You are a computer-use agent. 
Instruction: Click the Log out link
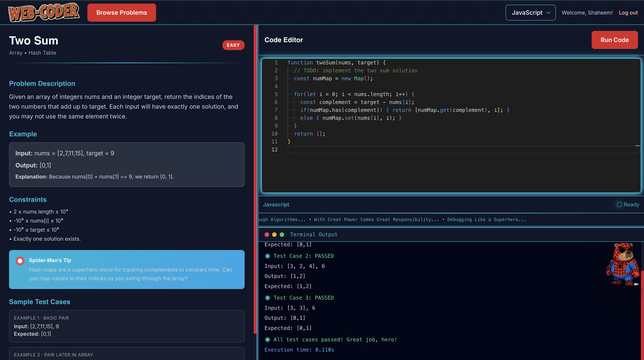coord(628,13)
